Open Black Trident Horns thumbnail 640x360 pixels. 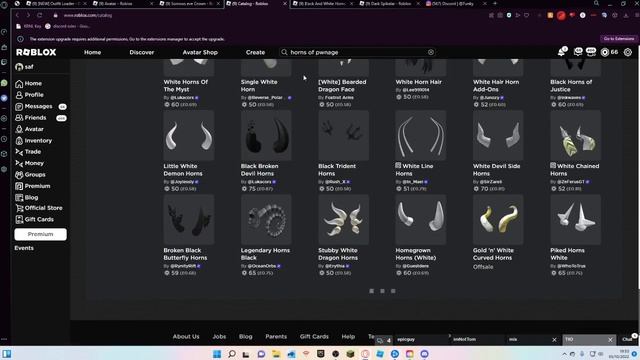coord(344,136)
